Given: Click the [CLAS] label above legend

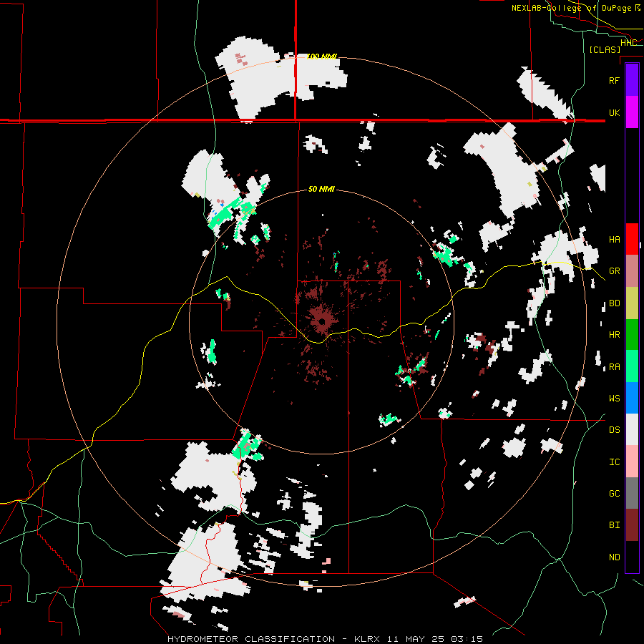Looking at the screenshot, I should point(605,49).
